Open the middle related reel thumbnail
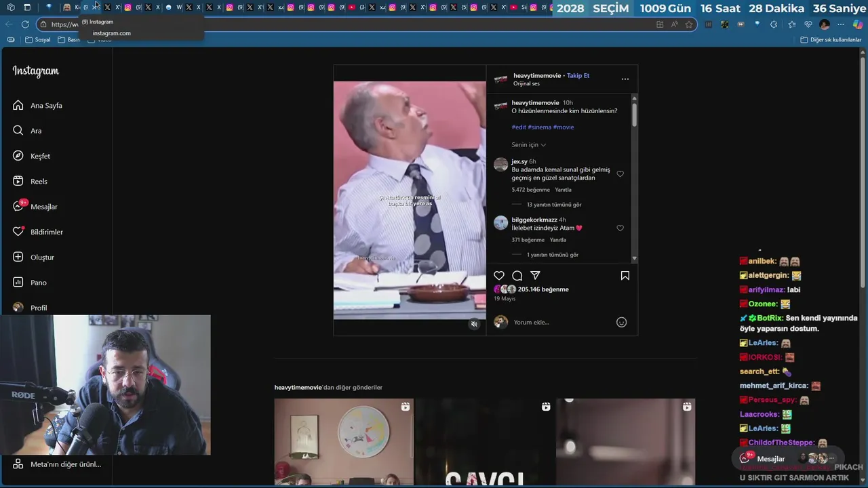Viewport: 868px width, 488px height. [485, 442]
